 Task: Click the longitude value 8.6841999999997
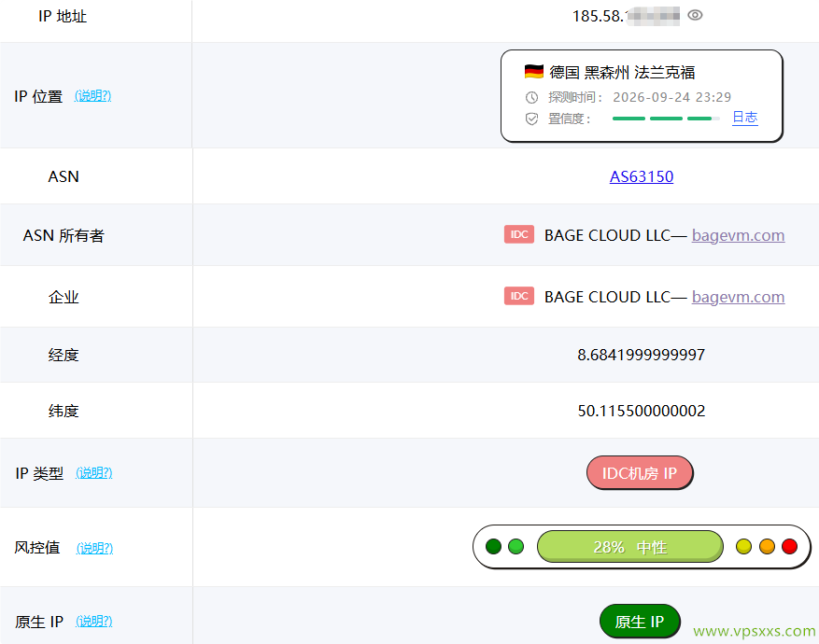coord(642,355)
